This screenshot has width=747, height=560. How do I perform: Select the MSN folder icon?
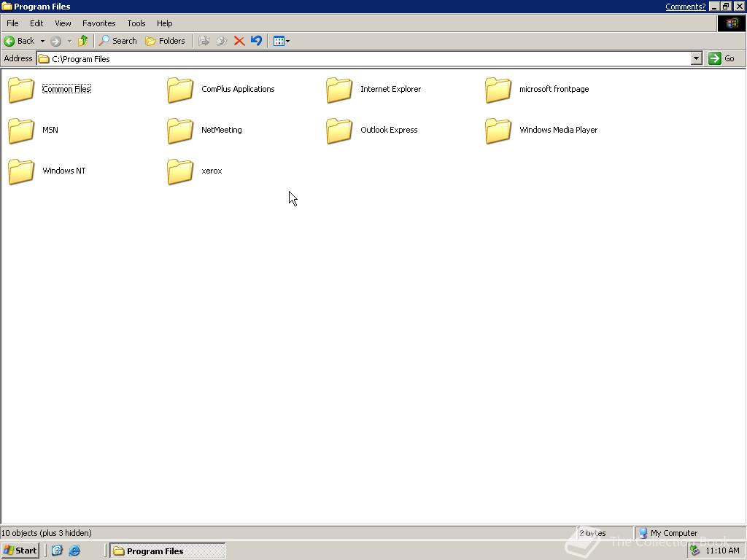tap(21, 131)
